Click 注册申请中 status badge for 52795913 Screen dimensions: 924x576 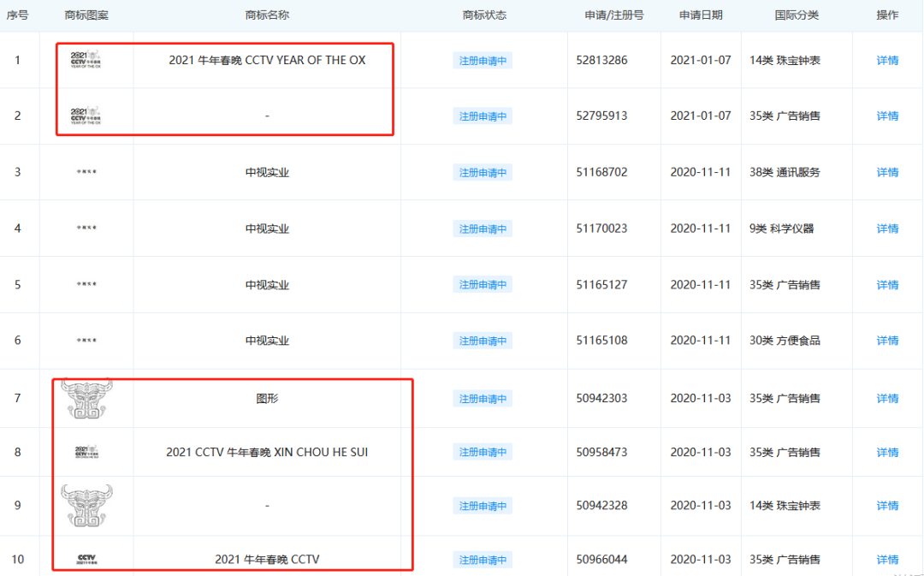click(483, 116)
